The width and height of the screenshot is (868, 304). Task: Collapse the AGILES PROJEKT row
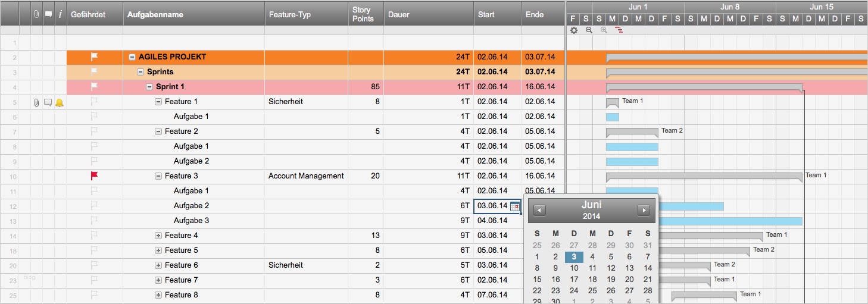click(132, 57)
